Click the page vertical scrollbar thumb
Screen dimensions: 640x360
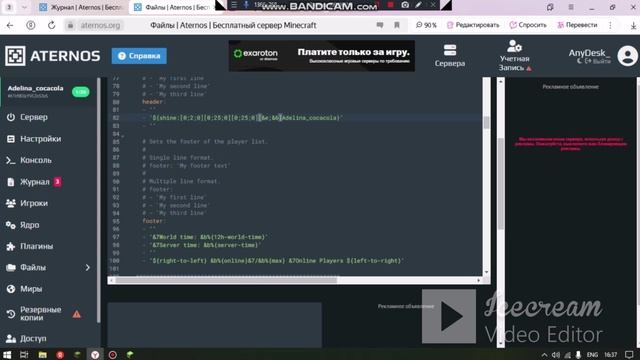tap(500, 184)
